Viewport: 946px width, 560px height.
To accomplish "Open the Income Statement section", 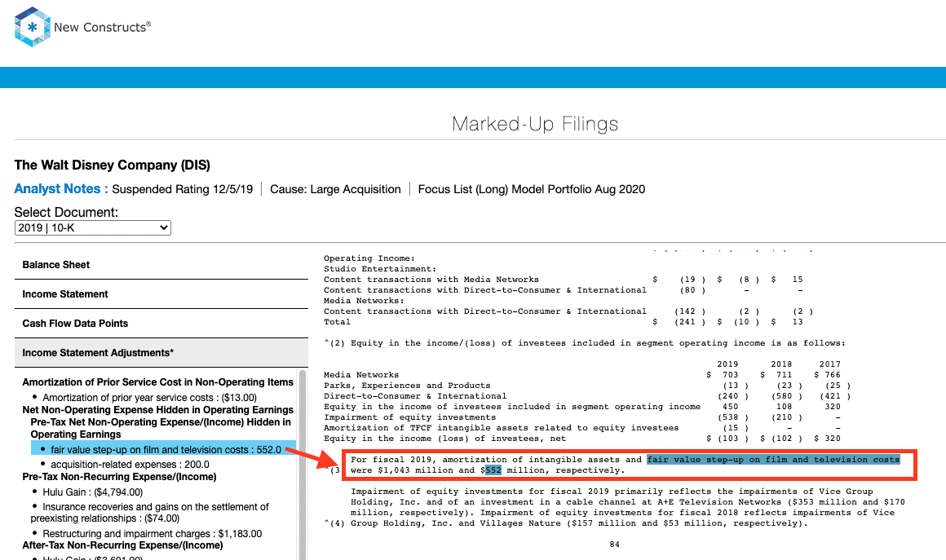I will tap(161, 294).
